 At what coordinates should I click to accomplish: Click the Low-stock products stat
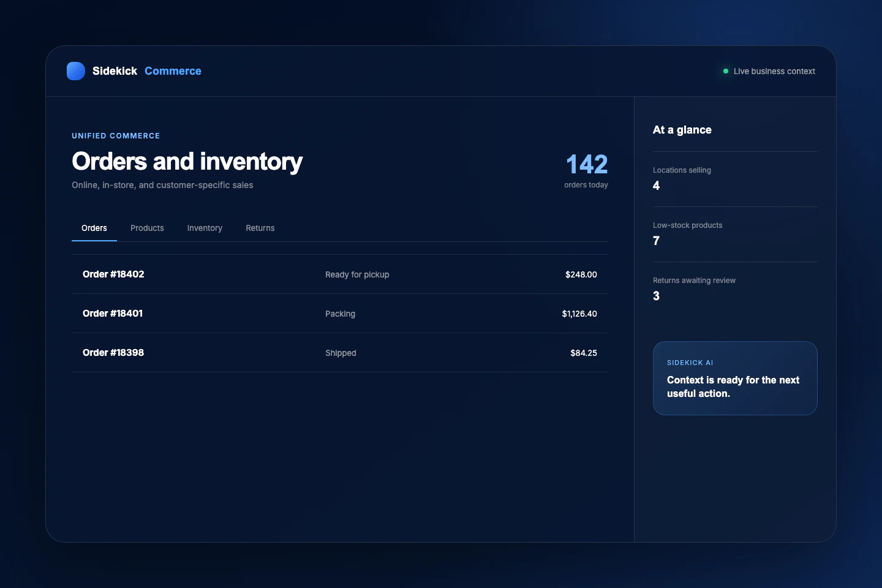point(735,234)
